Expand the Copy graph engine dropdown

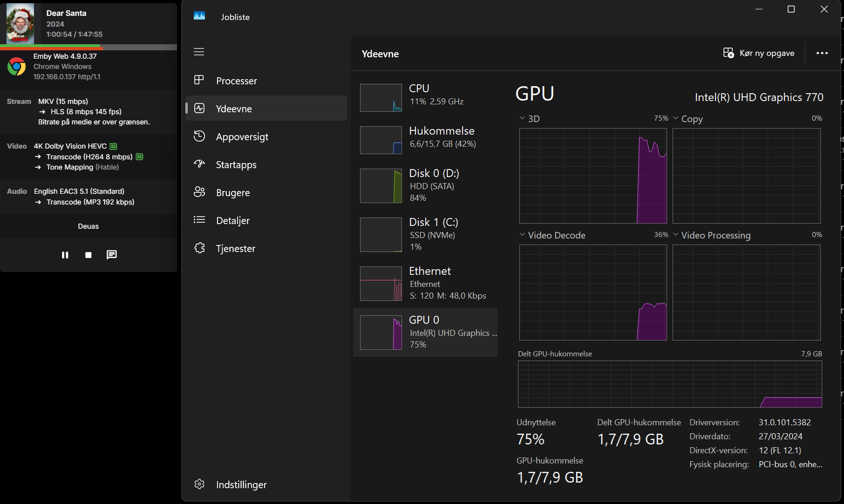coord(675,118)
